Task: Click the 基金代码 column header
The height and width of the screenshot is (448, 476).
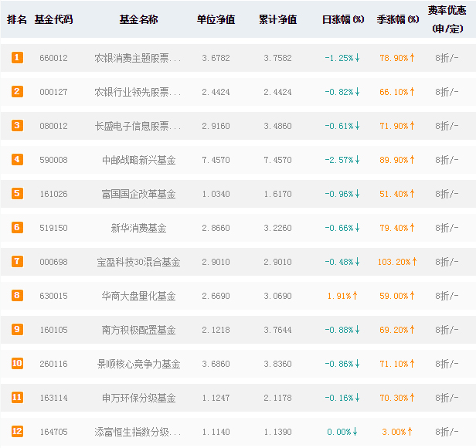Action: [x=54, y=19]
